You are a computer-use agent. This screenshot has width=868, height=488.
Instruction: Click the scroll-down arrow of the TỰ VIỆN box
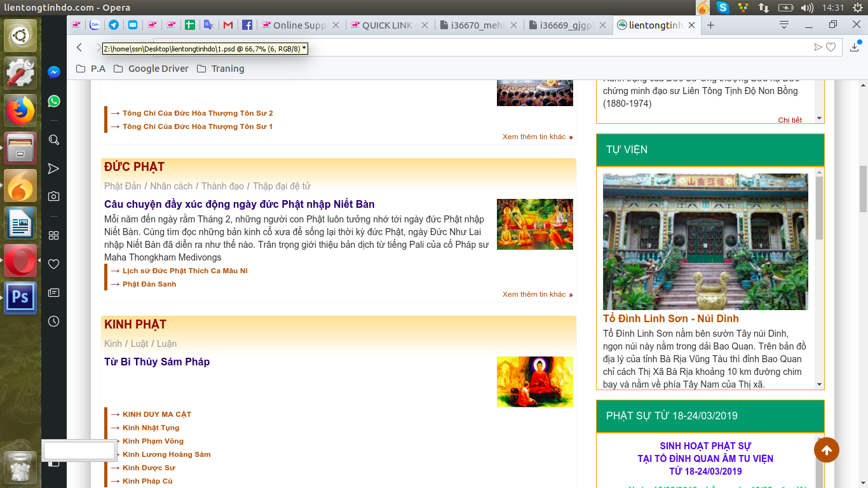[819, 384]
